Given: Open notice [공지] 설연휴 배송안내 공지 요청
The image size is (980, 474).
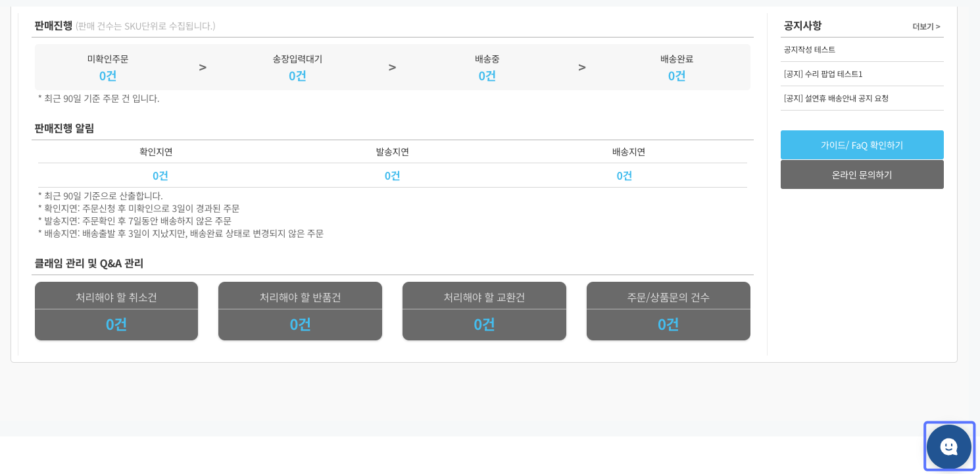Looking at the screenshot, I should (x=836, y=98).
